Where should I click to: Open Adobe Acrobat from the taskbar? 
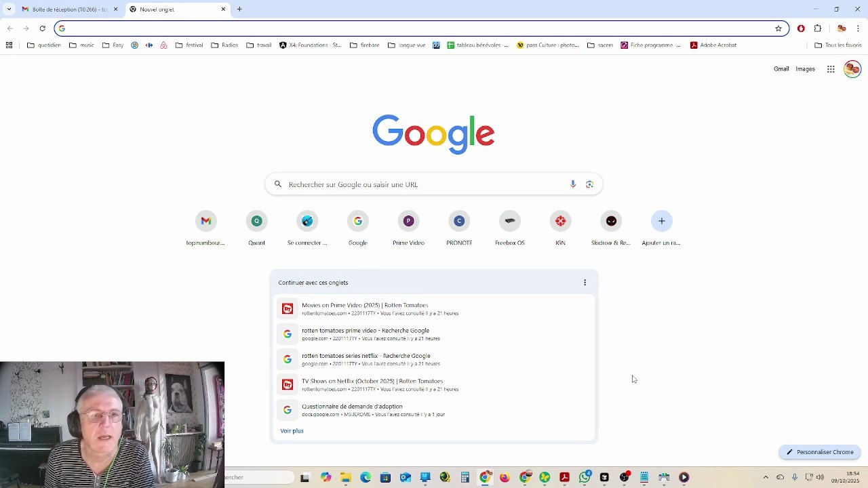564,477
